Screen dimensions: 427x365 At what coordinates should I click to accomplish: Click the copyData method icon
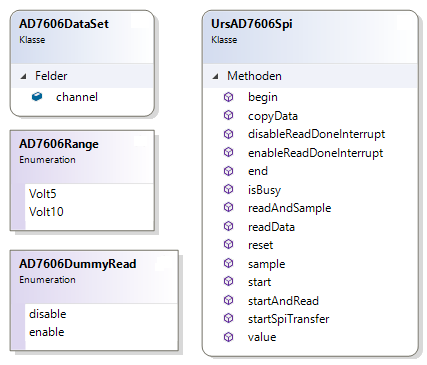pos(228,115)
